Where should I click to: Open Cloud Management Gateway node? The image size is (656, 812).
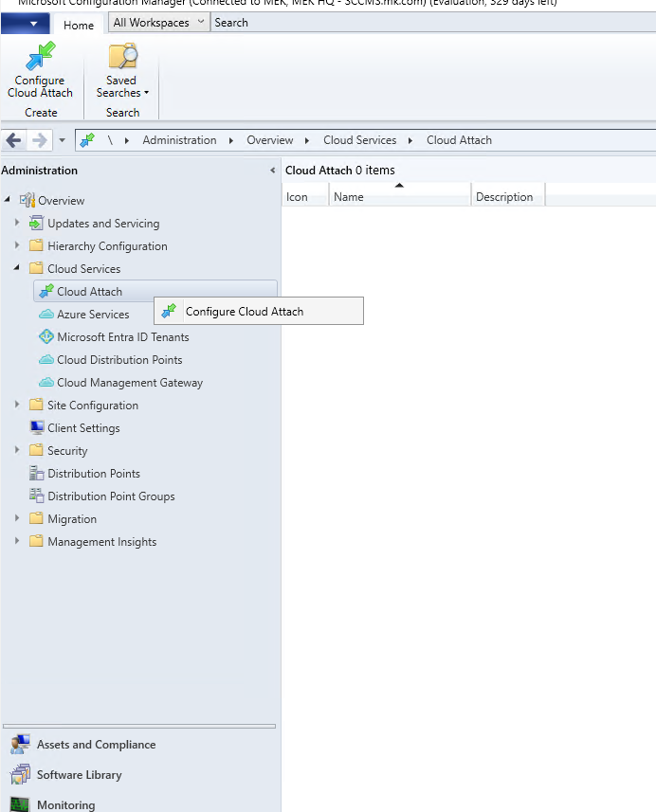129,383
